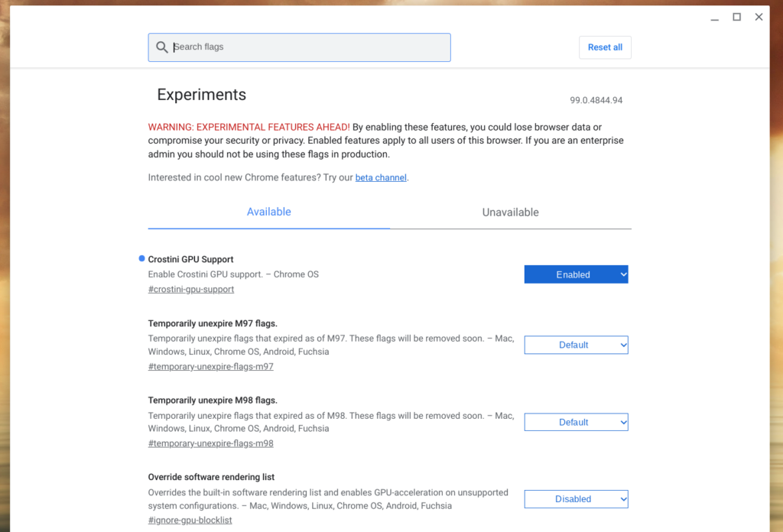Click the magnifying glass search icon
Screen dimensions: 783x532
click(x=161, y=47)
